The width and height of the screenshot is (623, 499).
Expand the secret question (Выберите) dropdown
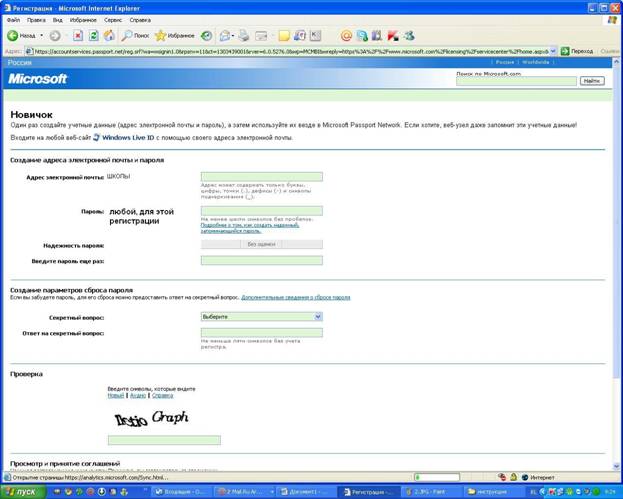(x=318, y=317)
